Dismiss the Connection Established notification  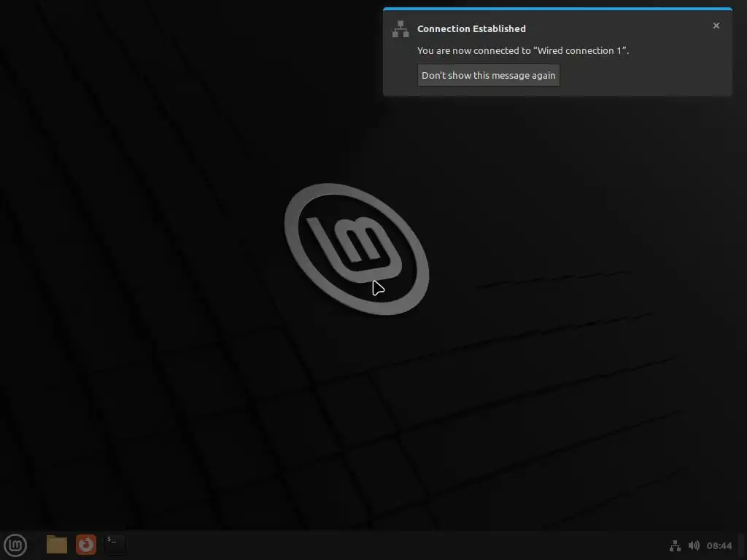pos(716,26)
